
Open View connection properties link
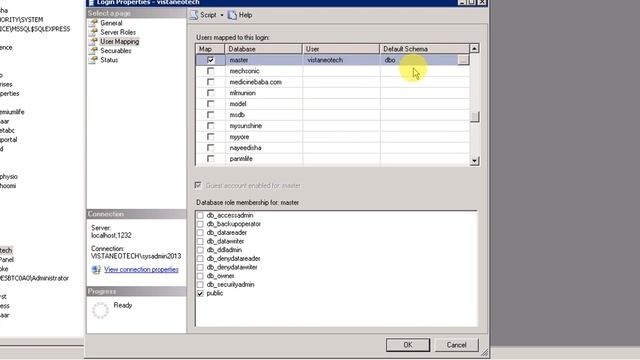click(141, 269)
